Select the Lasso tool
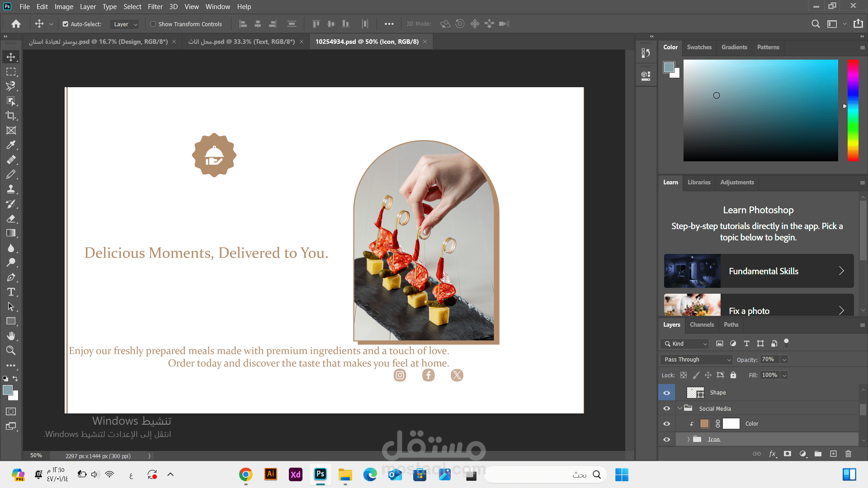 [11, 86]
